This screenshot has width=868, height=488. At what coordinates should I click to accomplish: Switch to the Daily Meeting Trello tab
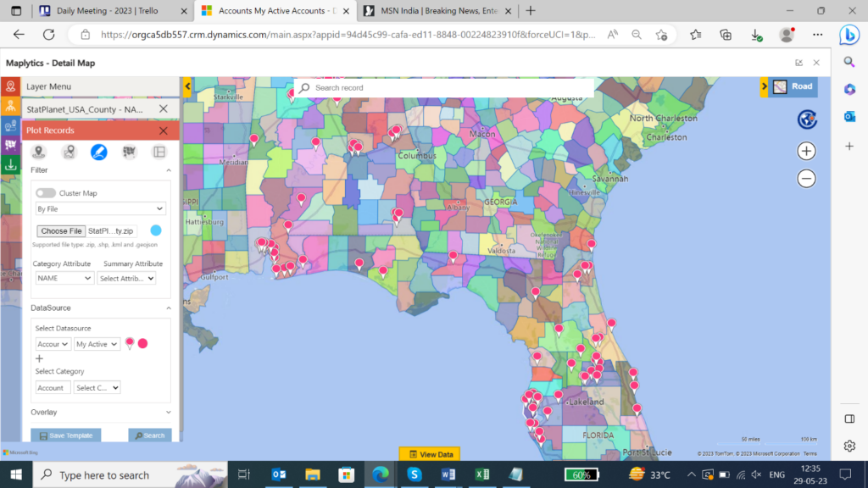click(106, 11)
